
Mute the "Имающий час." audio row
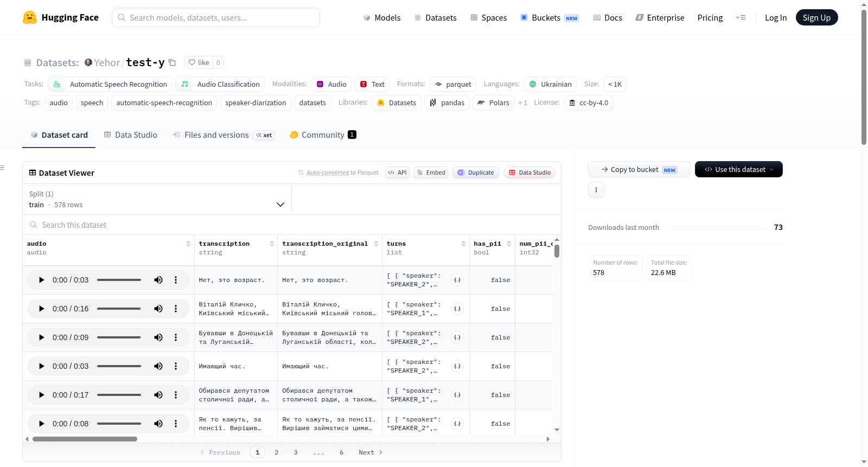(x=158, y=366)
